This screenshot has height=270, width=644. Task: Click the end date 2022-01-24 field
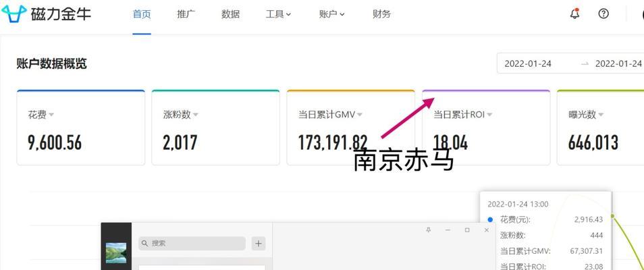[618, 63]
